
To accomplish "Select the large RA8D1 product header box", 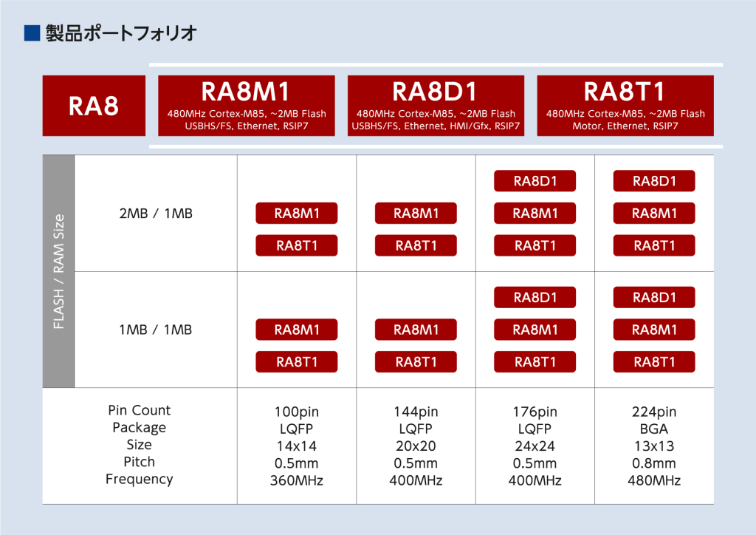I will [x=436, y=106].
